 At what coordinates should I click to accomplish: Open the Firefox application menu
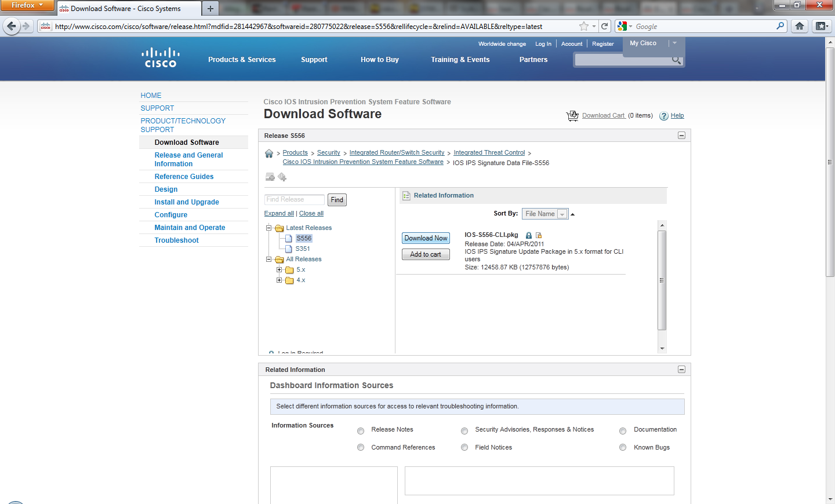coord(27,5)
